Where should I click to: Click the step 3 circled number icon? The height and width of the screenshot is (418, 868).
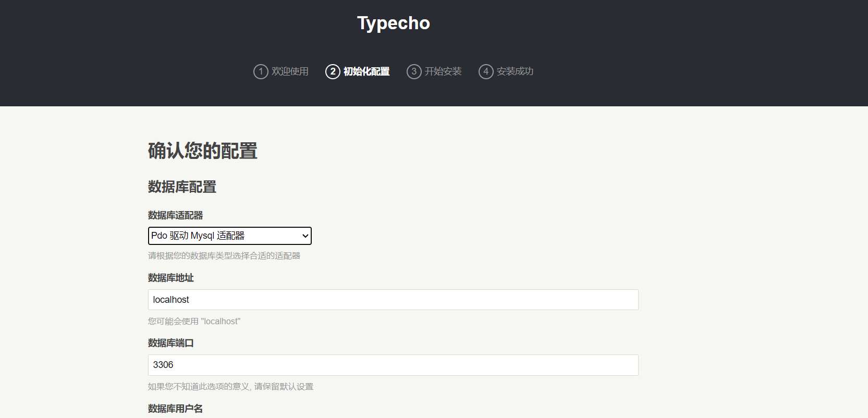point(414,71)
